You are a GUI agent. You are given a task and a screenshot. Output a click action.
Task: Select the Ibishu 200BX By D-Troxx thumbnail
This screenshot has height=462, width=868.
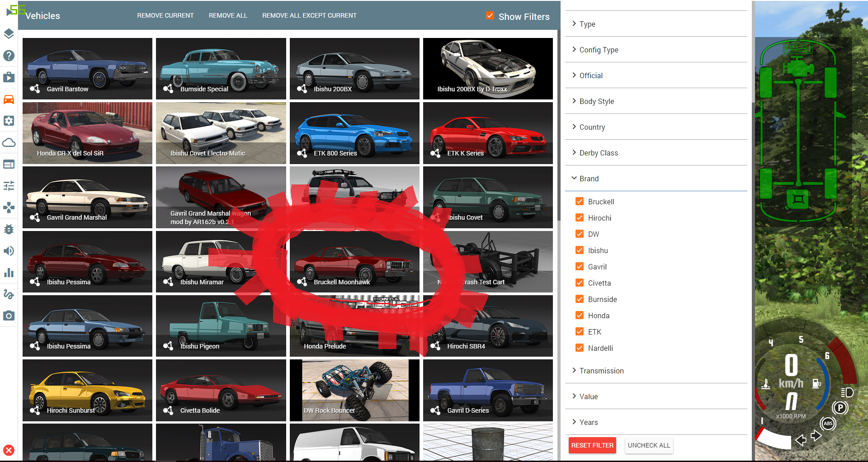point(488,69)
